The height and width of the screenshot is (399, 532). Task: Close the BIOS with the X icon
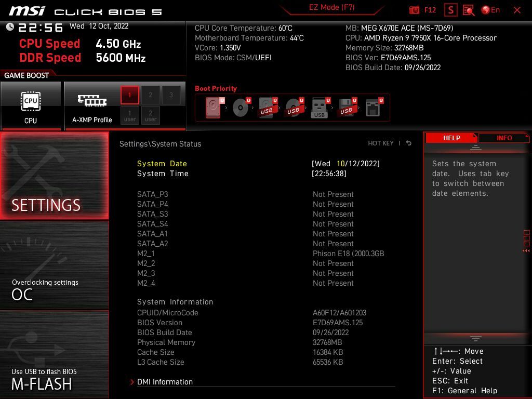(517, 10)
